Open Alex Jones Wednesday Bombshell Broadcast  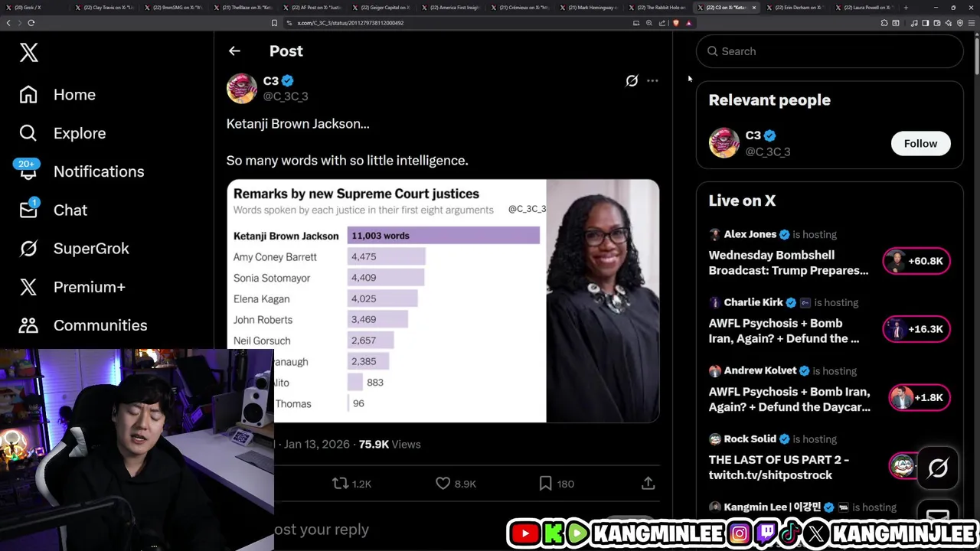tap(789, 262)
